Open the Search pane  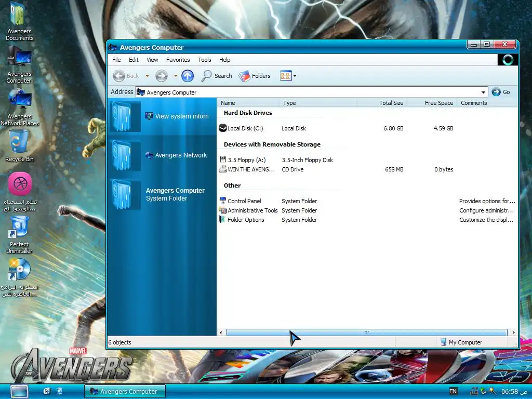click(217, 76)
